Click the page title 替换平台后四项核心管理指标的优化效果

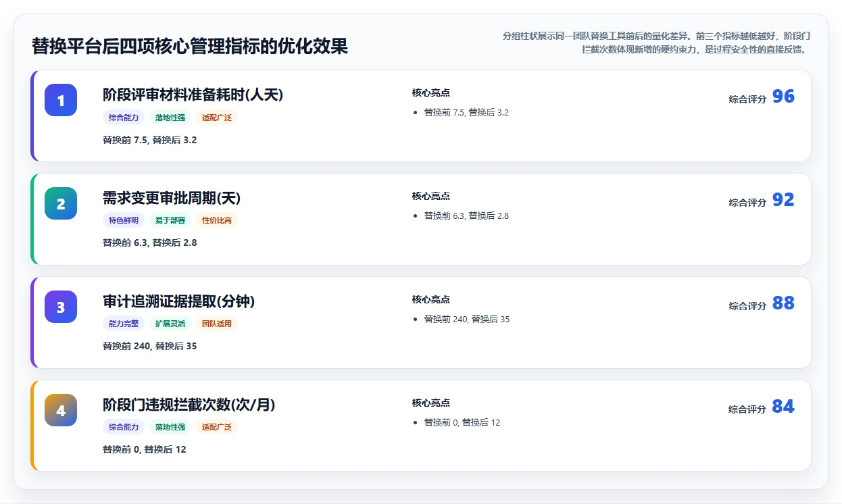[190, 47]
